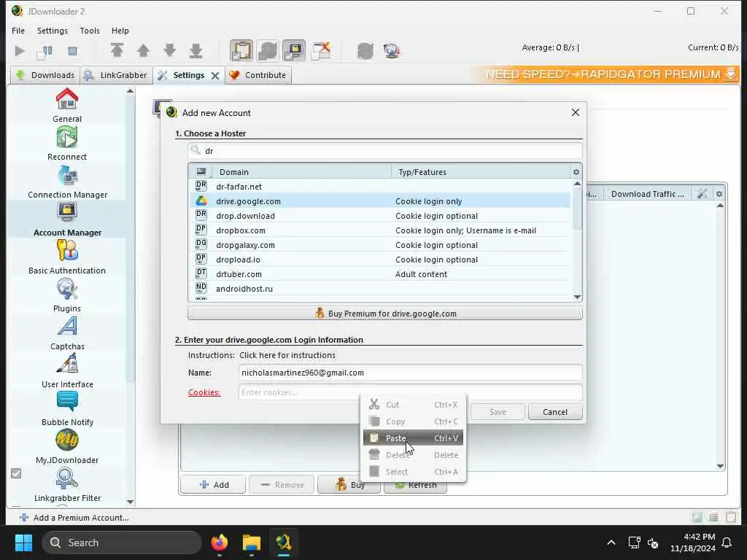Select Account Manager in sidebar
Screen dimensions: 747x560
pos(67,220)
